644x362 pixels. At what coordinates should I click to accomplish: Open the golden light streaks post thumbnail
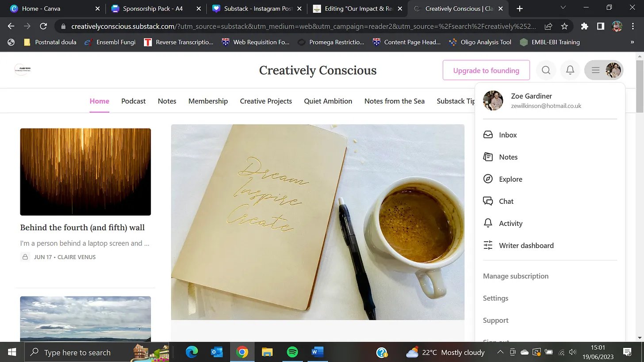click(85, 171)
